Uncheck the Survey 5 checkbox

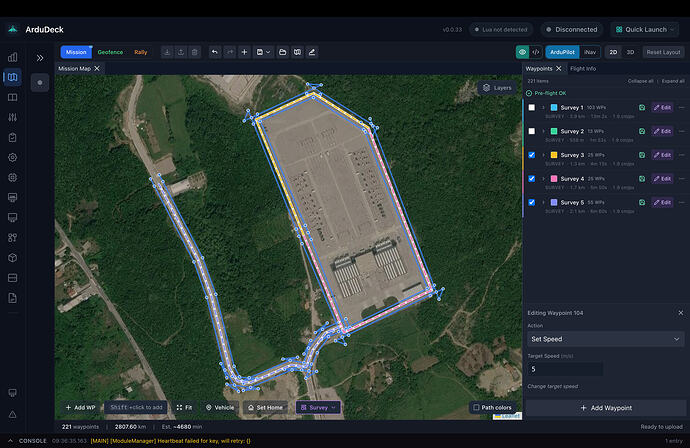(532, 202)
